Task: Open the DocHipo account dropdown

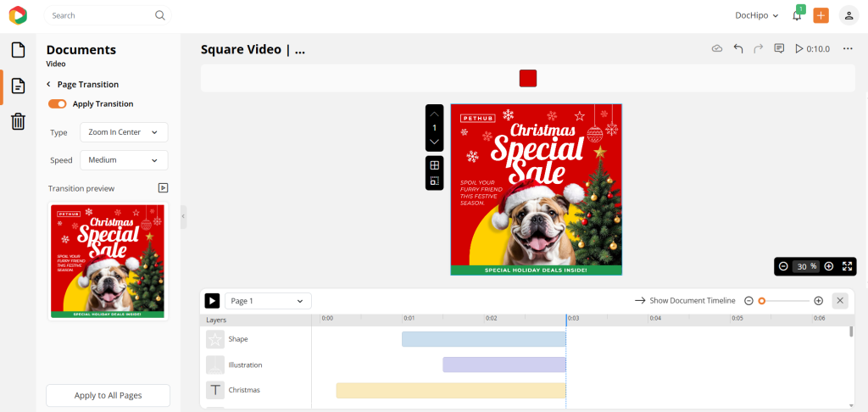Action: (x=757, y=15)
